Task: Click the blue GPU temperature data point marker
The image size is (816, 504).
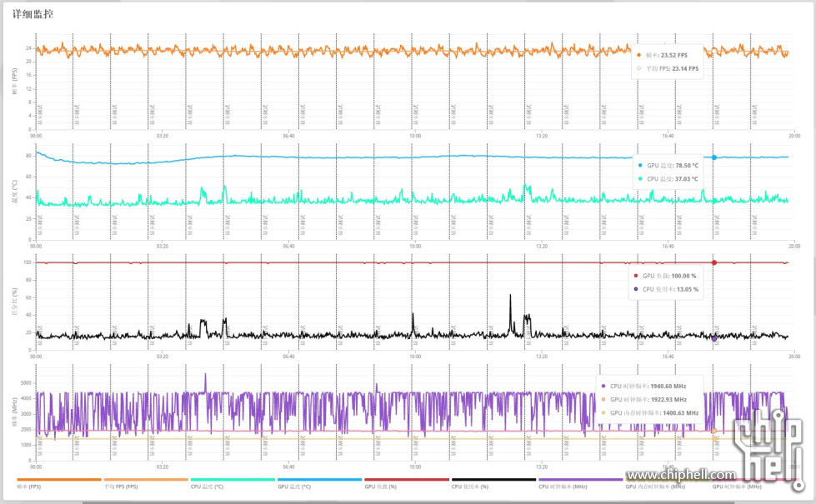Action: (713, 157)
